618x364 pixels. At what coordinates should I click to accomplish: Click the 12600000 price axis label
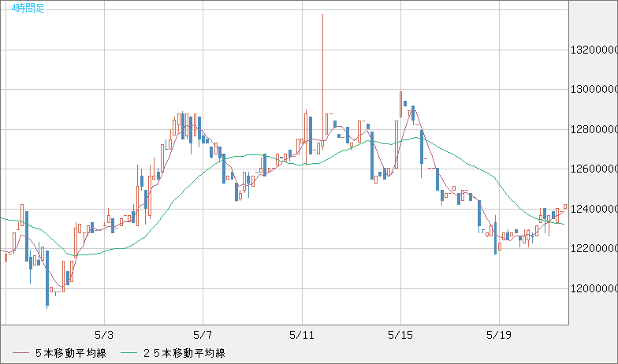pos(594,169)
